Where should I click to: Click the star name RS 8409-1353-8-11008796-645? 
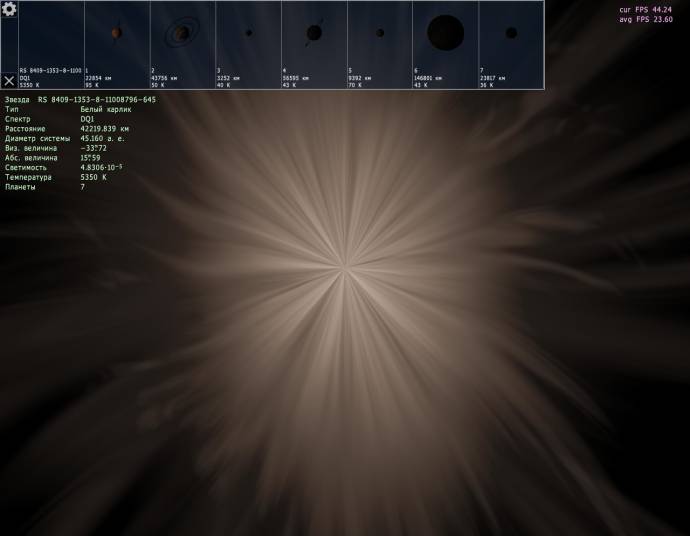tap(97, 100)
